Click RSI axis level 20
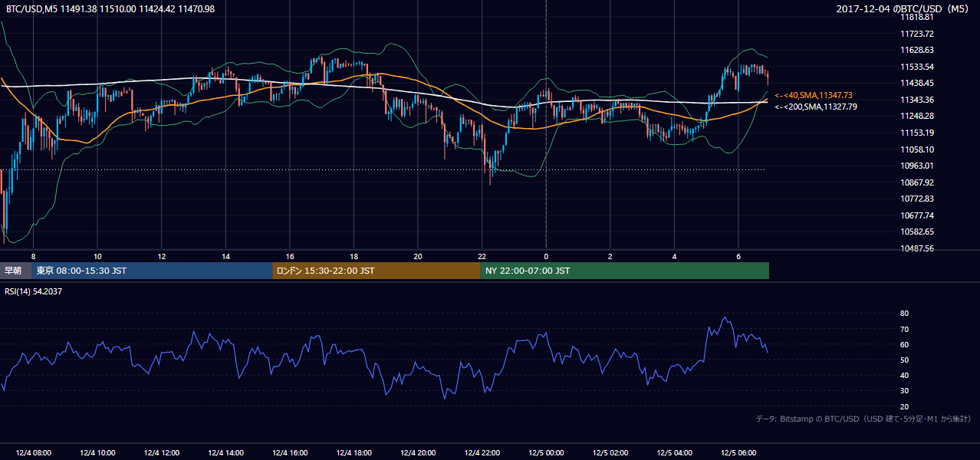980x460 pixels. point(904,406)
